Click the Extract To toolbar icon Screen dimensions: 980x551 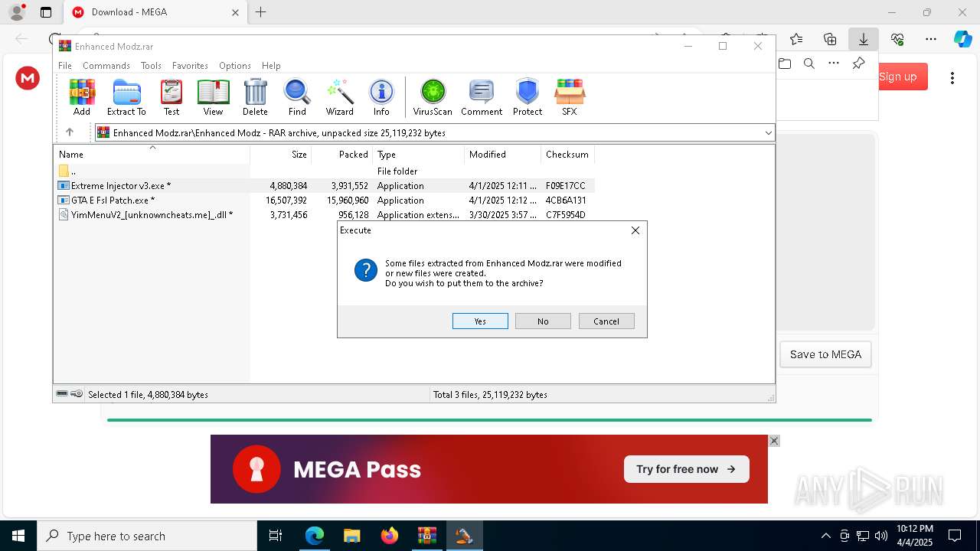[x=126, y=97]
